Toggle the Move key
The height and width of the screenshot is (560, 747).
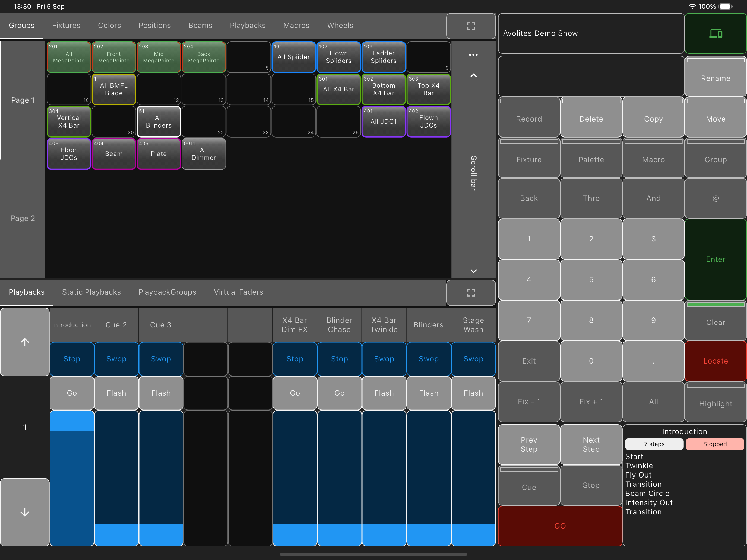[x=715, y=117]
